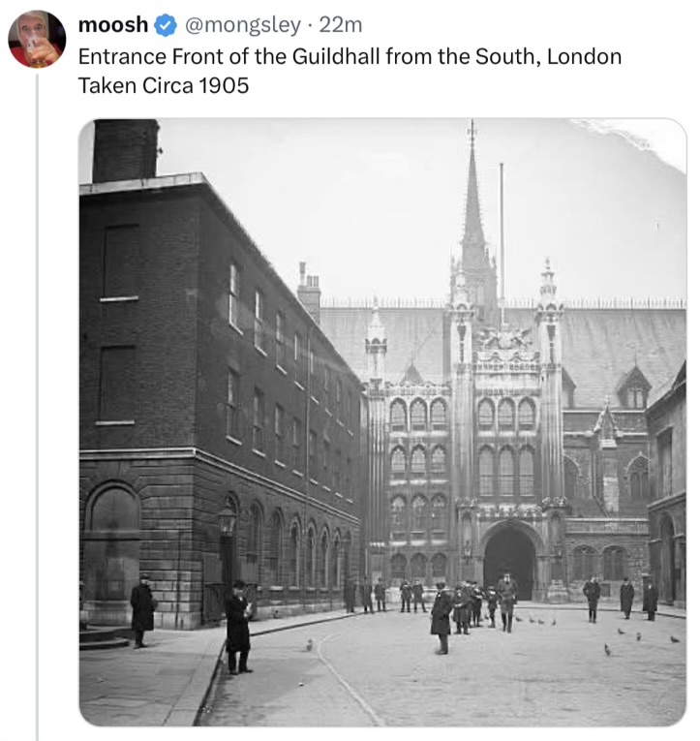Click the blue verified badge next to moosh

(x=166, y=24)
